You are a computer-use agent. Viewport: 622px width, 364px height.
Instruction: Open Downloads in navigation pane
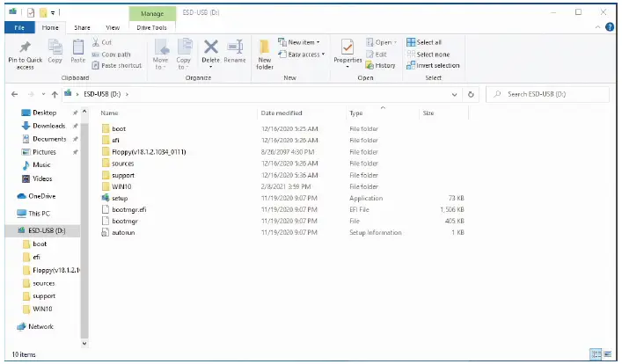pos(48,126)
